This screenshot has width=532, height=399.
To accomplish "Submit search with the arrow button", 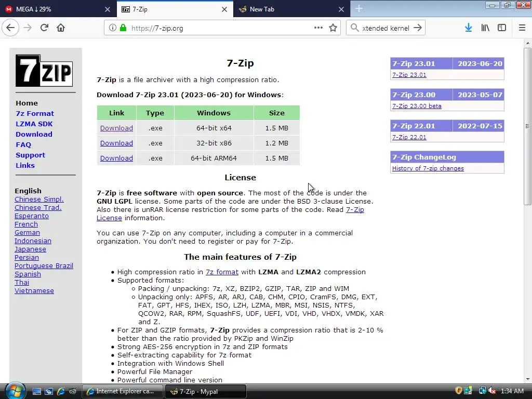I will click(418, 28).
